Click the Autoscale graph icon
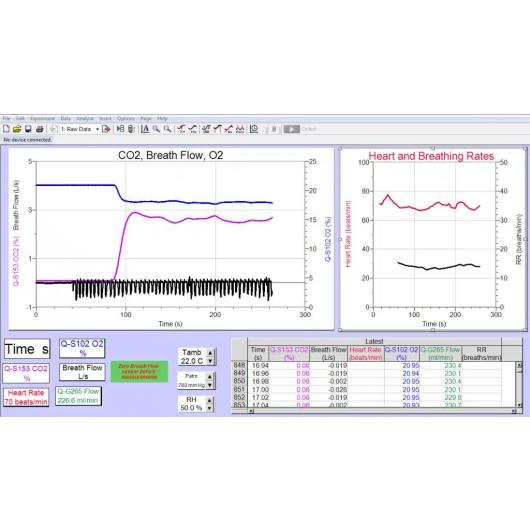 [145, 129]
